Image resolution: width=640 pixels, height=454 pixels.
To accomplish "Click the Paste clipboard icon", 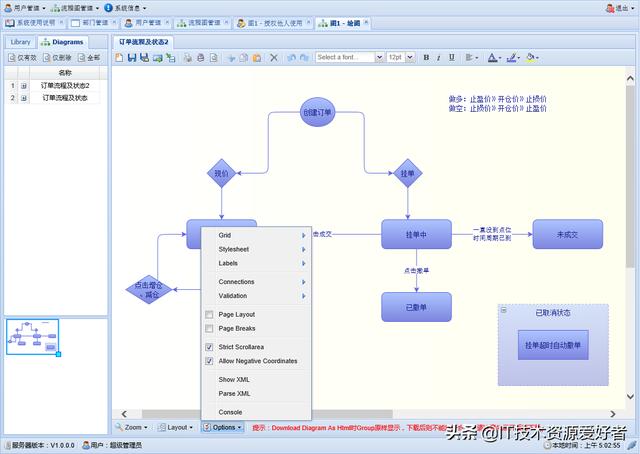I will (257, 58).
